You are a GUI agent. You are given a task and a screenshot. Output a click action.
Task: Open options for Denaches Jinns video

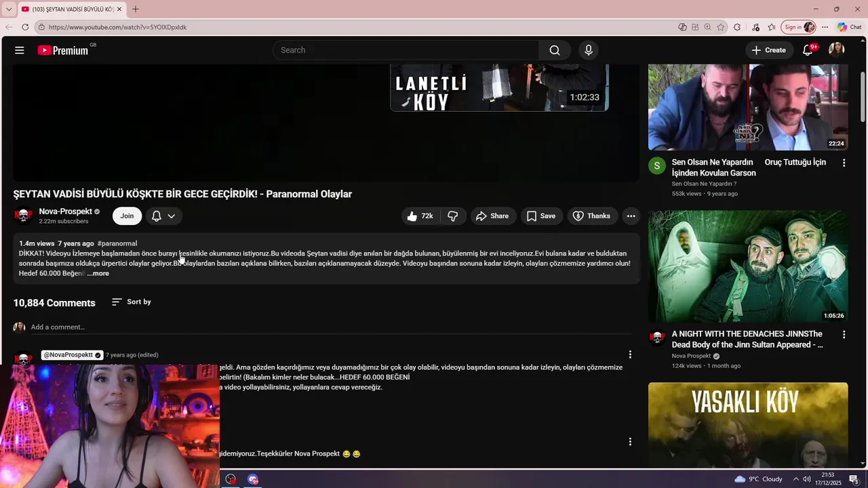844,335
